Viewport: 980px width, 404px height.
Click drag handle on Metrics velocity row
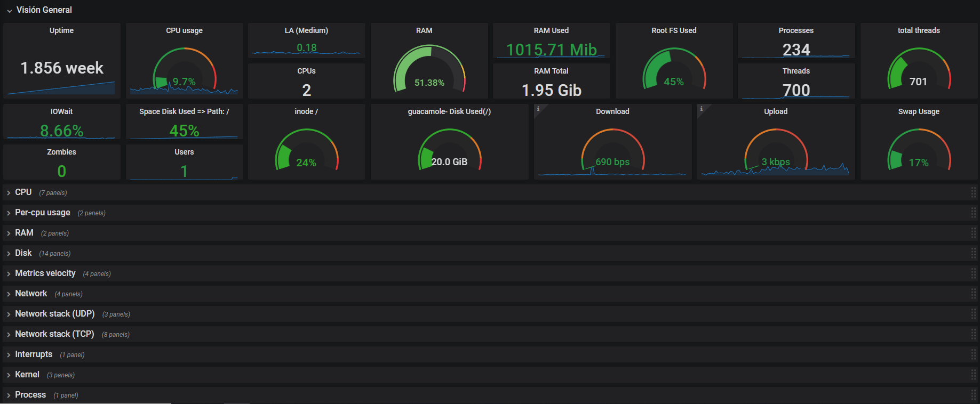(974, 273)
